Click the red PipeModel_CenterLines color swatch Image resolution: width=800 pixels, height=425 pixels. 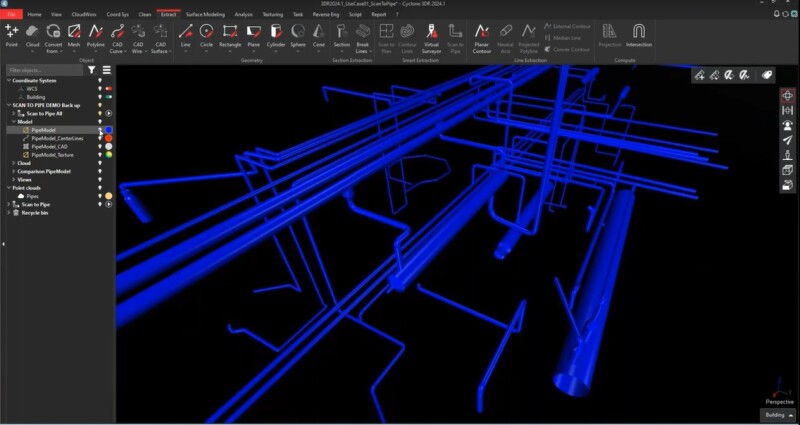[x=108, y=138]
